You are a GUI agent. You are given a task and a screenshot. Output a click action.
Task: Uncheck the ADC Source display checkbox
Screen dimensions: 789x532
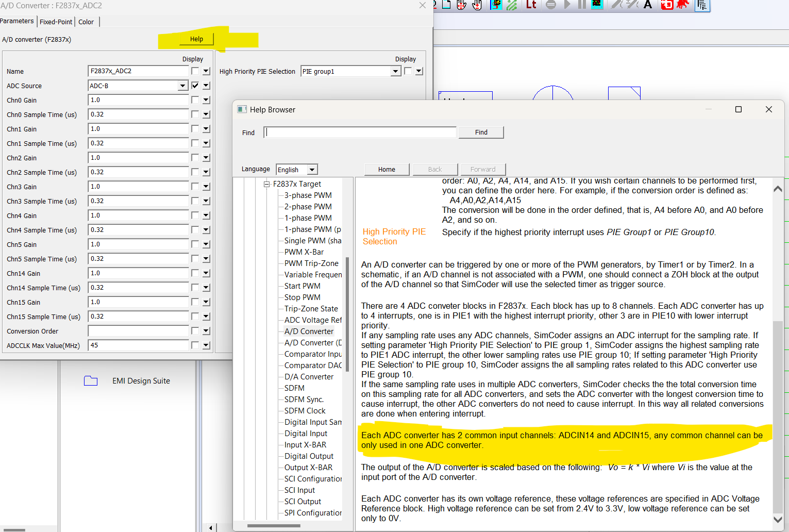pyautogui.click(x=195, y=86)
